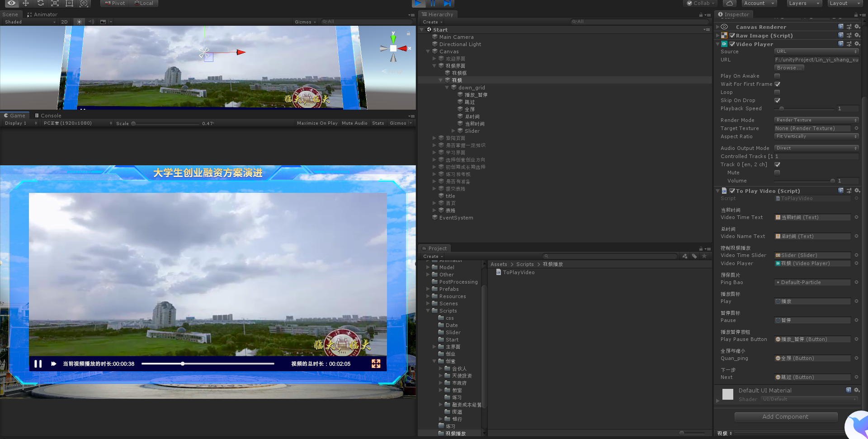
Task: Enable Loop on the Video Player
Action: (x=778, y=92)
